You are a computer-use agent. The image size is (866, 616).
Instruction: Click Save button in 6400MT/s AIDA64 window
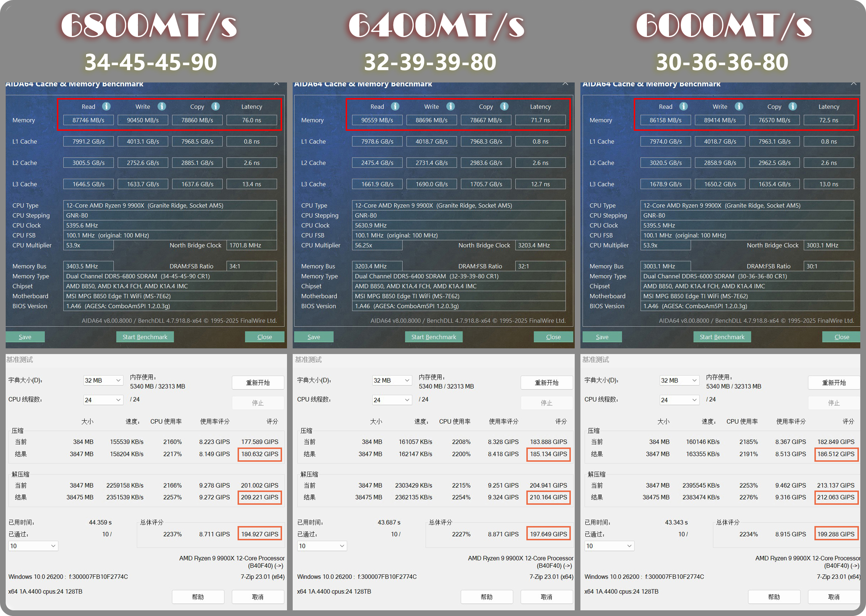tap(313, 337)
